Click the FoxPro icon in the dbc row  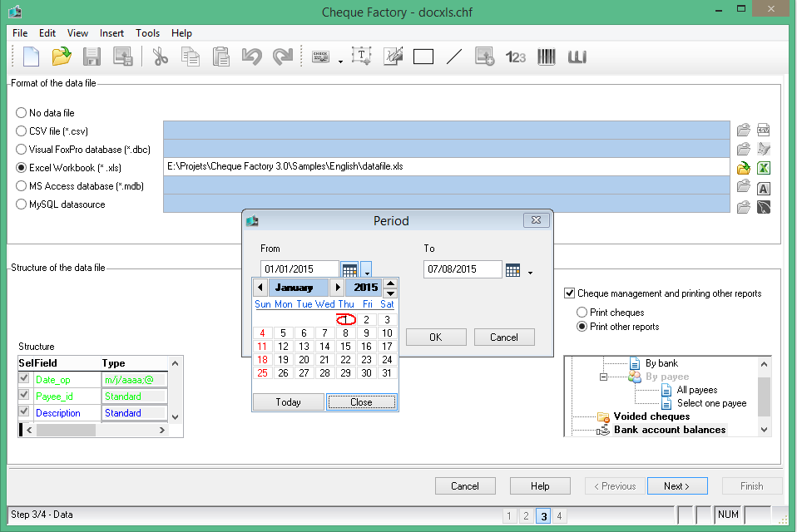coord(764,149)
